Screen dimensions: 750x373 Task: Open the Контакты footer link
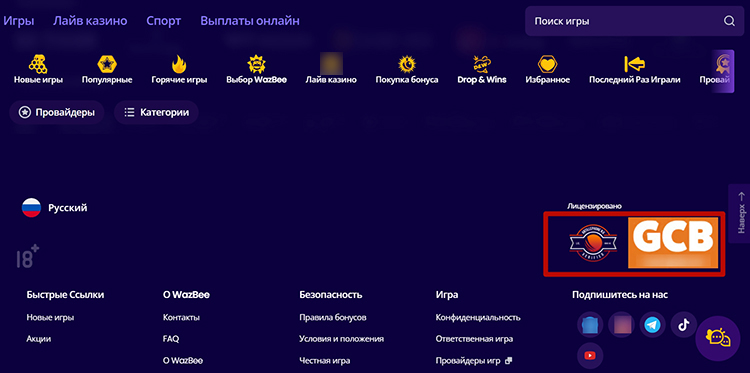coord(181,318)
